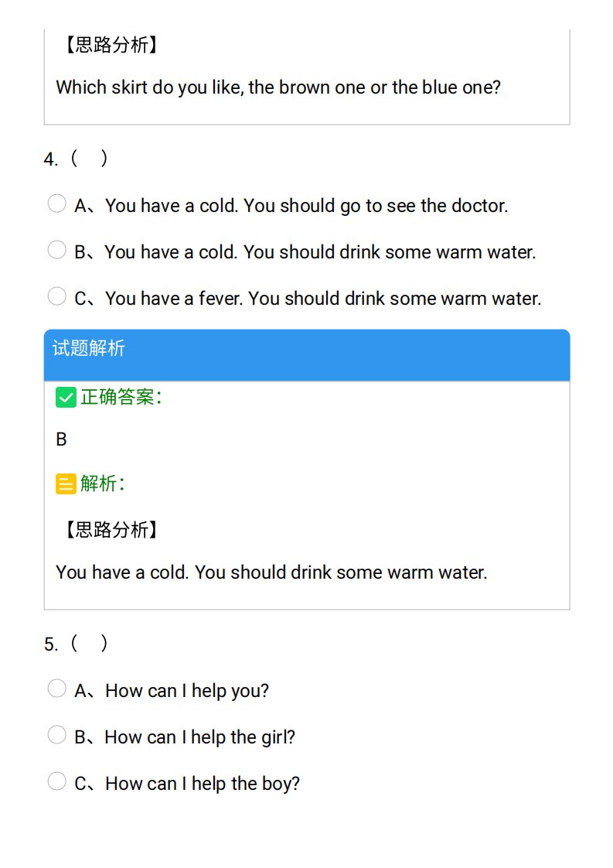Click the question 4 blank parentheses

click(x=89, y=159)
